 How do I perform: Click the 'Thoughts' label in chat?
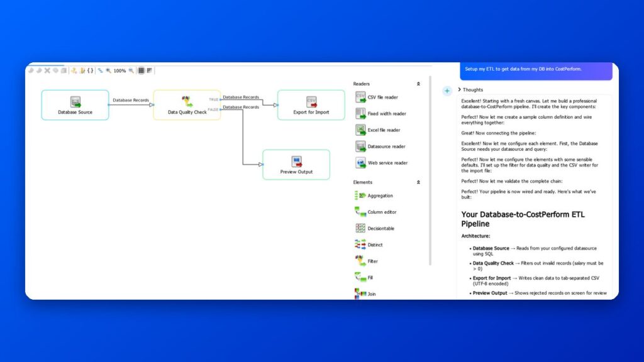tap(473, 90)
